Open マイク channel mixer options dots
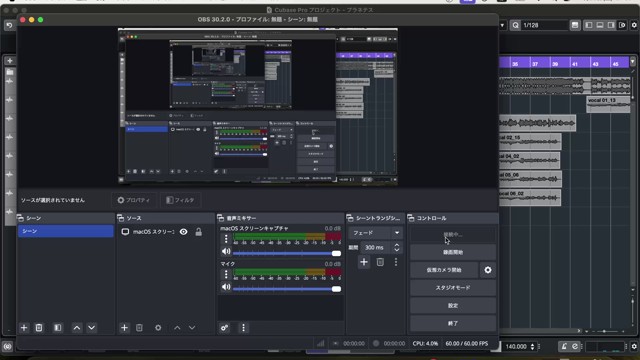The height and width of the screenshot is (360, 640). click(226, 274)
